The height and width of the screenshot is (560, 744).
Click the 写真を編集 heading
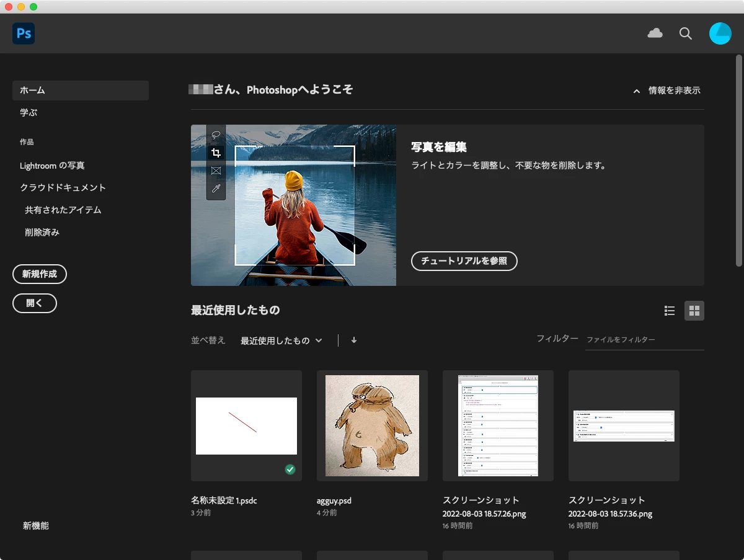pyautogui.click(x=439, y=148)
